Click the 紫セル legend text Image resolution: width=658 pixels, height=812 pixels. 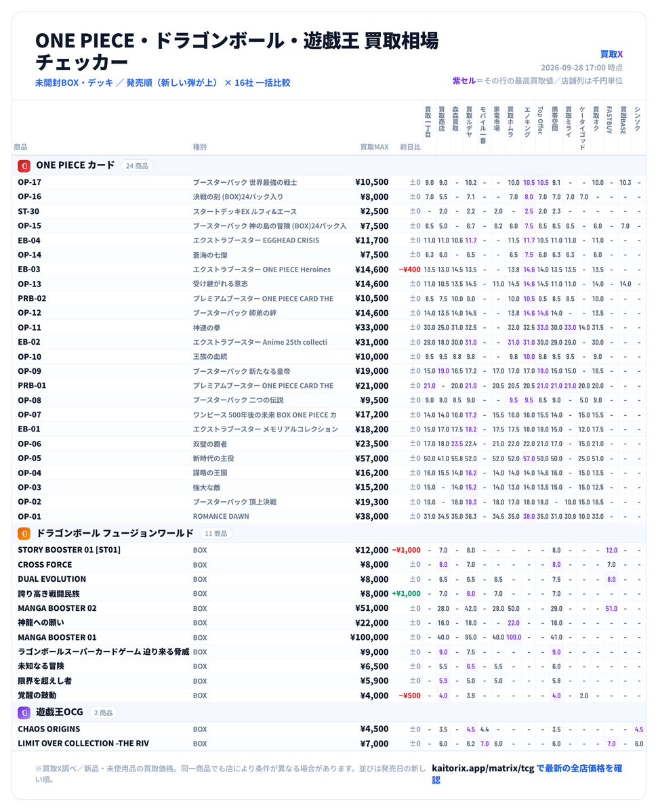coord(464,81)
